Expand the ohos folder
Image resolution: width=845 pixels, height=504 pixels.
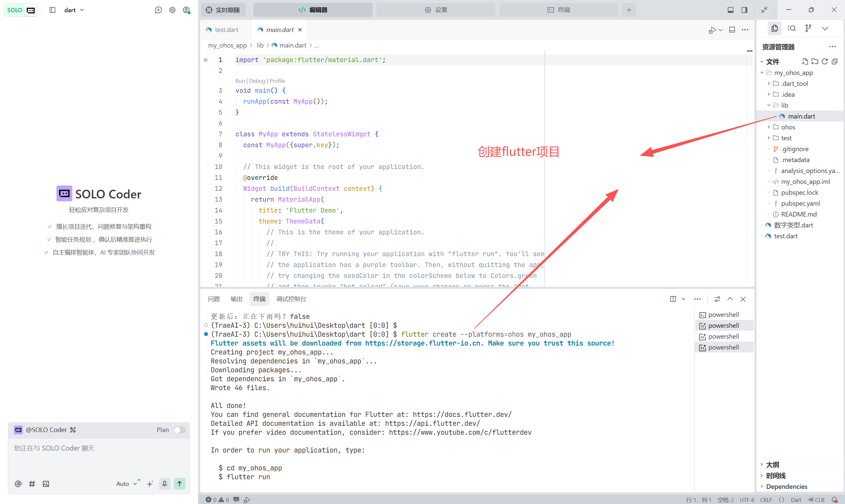coord(788,127)
